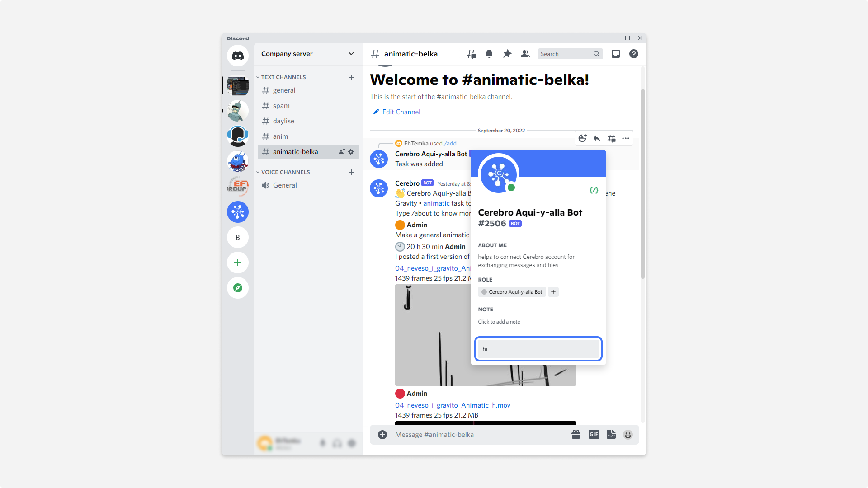Image resolution: width=868 pixels, height=488 pixels.
Task: Create a new text channel
Action: 351,77
